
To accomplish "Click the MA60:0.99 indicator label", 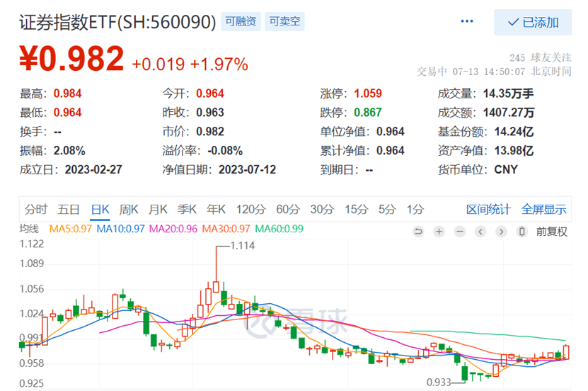I will click(279, 229).
